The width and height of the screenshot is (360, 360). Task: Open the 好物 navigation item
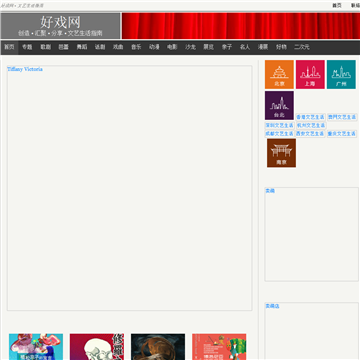coord(281,47)
